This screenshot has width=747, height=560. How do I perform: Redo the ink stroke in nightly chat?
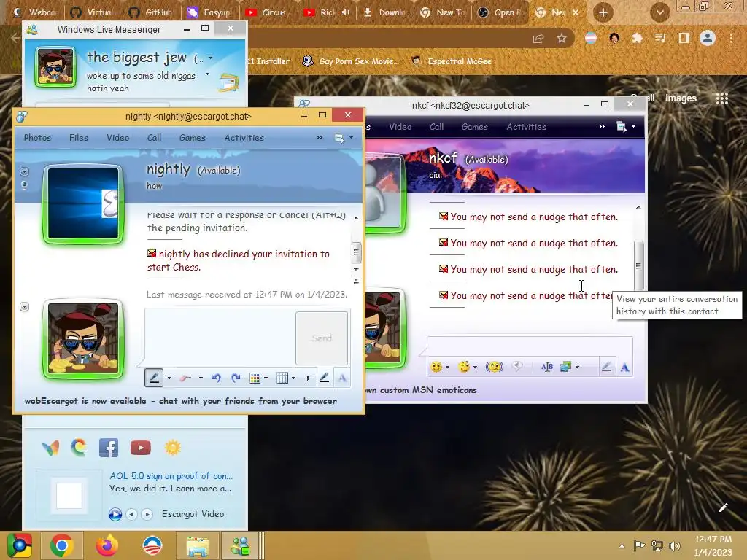pyautogui.click(x=236, y=378)
